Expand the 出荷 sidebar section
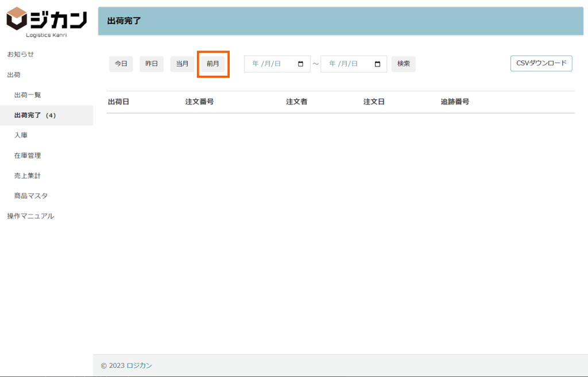588x377 pixels. pos(14,75)
